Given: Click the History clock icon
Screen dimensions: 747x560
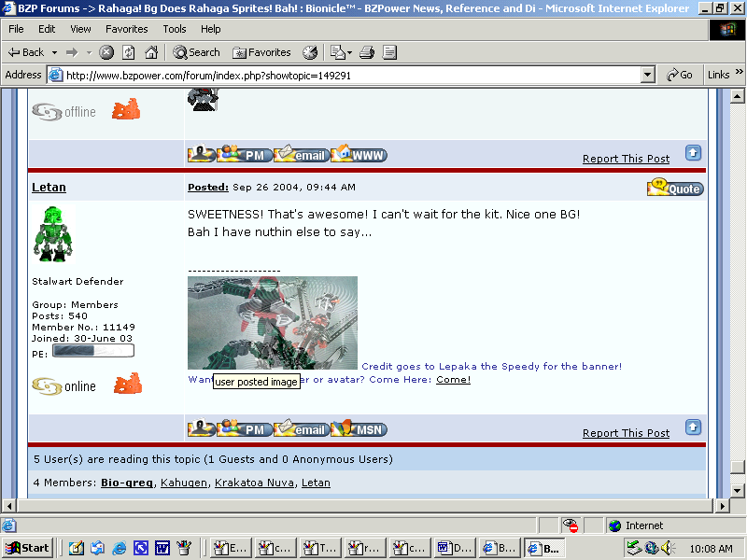Looking at the screenshot, I should click(x=308, y=52).
